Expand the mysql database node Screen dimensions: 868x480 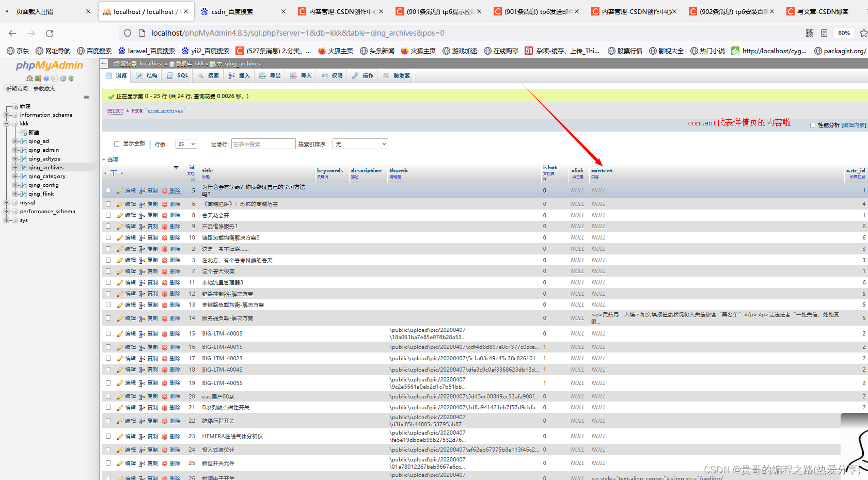point(6,203)
